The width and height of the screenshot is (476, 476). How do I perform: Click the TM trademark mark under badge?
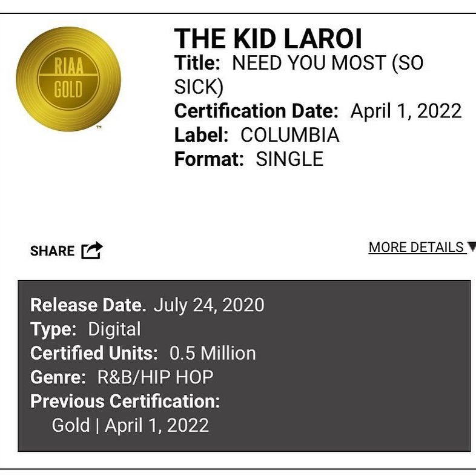(99, 127)
